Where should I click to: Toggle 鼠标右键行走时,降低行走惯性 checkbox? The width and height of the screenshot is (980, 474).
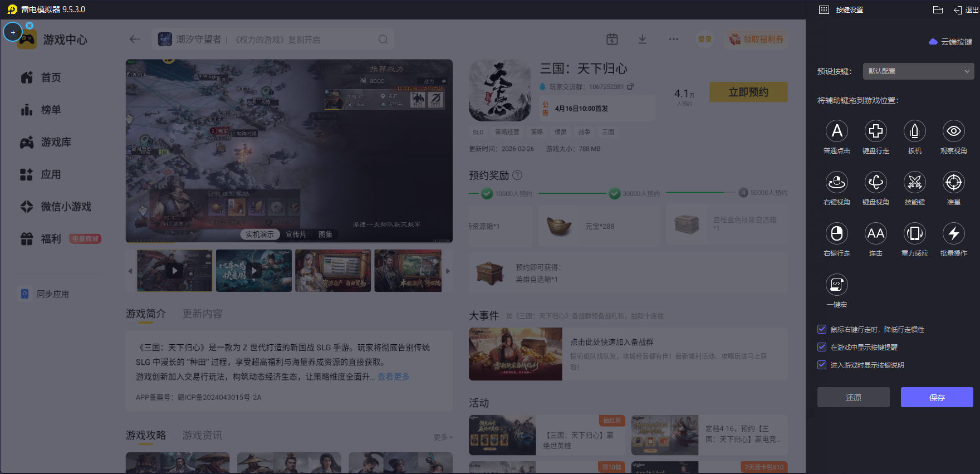822,329
